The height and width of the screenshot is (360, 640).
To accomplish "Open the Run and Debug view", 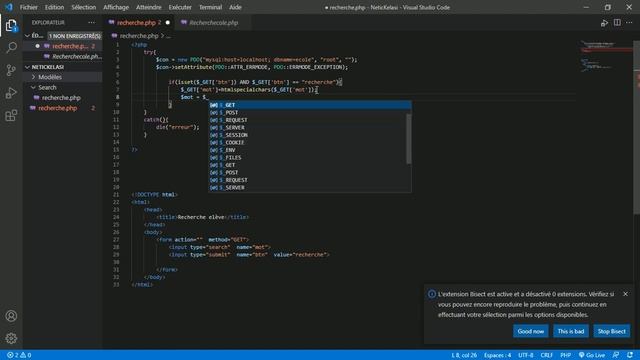I will (11, 93).
